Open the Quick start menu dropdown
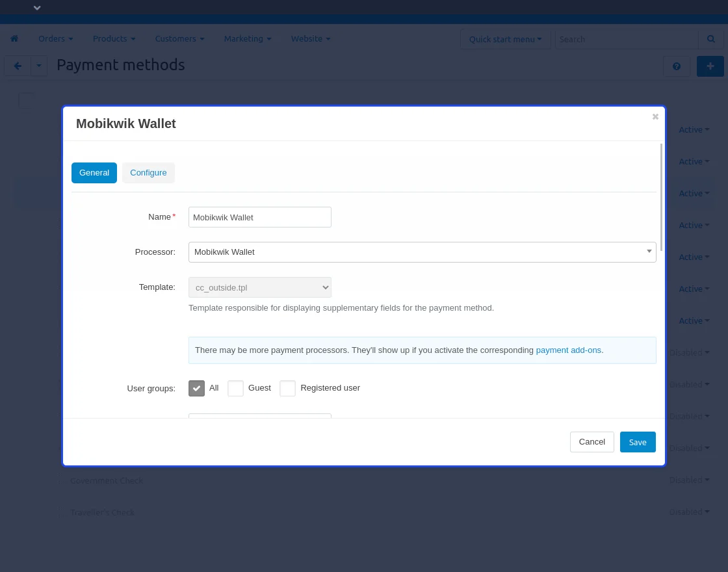The height and width of the screenshot is (572, 728). pyautogui.click(x=505, y=40)
